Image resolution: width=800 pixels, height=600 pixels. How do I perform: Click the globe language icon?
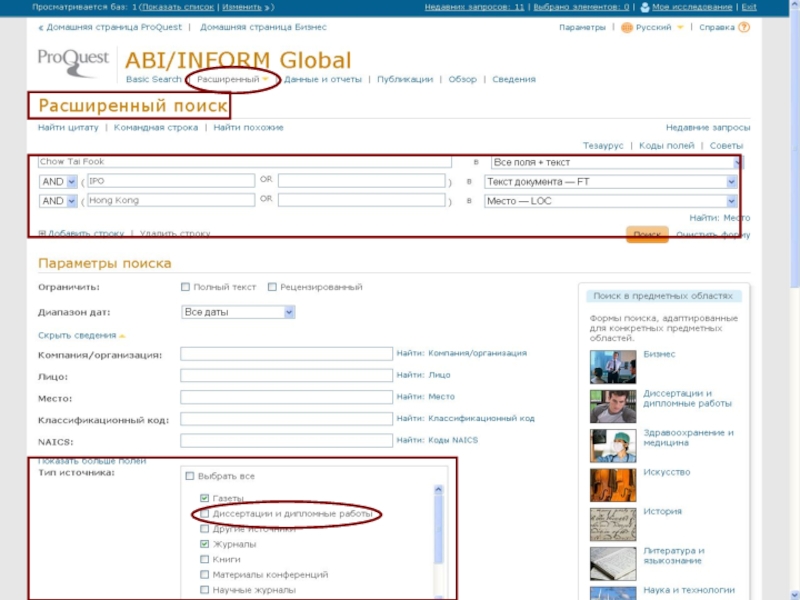[x=627, y=28]
